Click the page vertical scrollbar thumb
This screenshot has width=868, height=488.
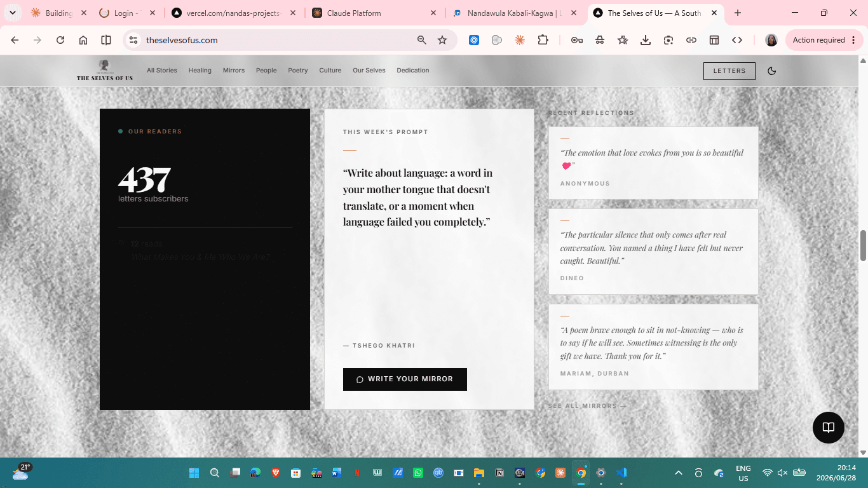[x=863, y=245]
